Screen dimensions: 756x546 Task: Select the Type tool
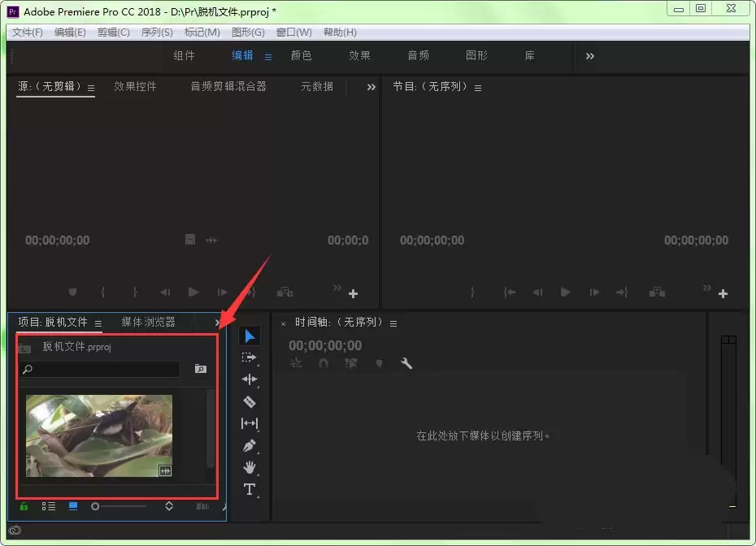(250, 489)
